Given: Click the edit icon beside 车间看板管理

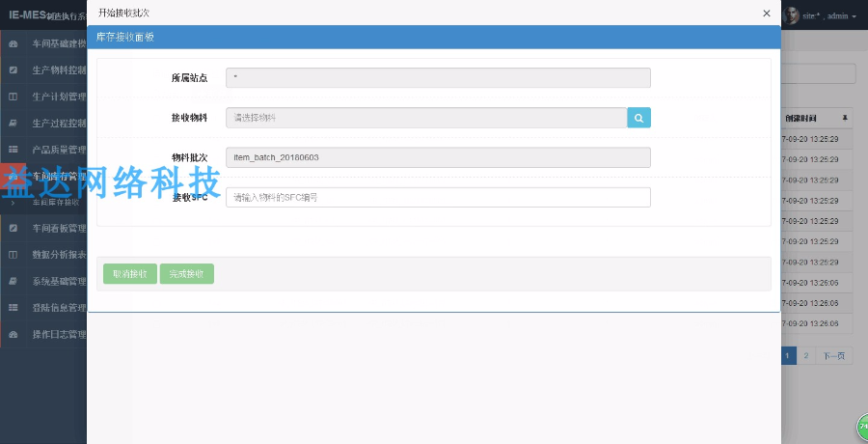Looking at the screenshot, I should tap(14, 229).
